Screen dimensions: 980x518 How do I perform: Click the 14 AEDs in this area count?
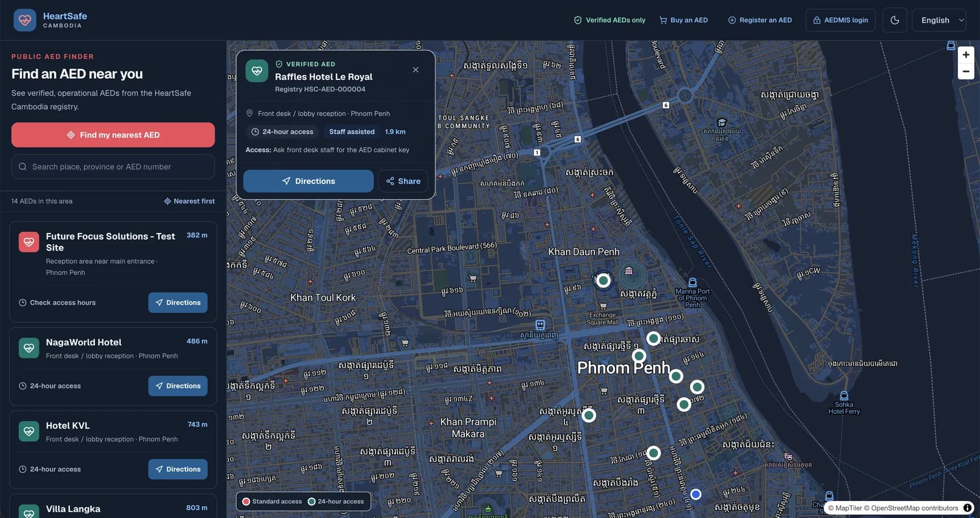pyautogui.click(x=42, y=201)
